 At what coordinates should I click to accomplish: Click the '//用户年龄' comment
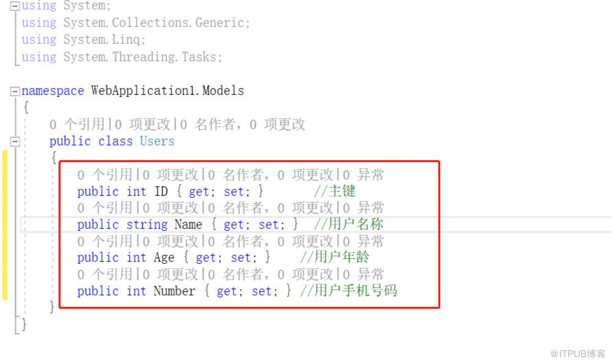[334, 258]
